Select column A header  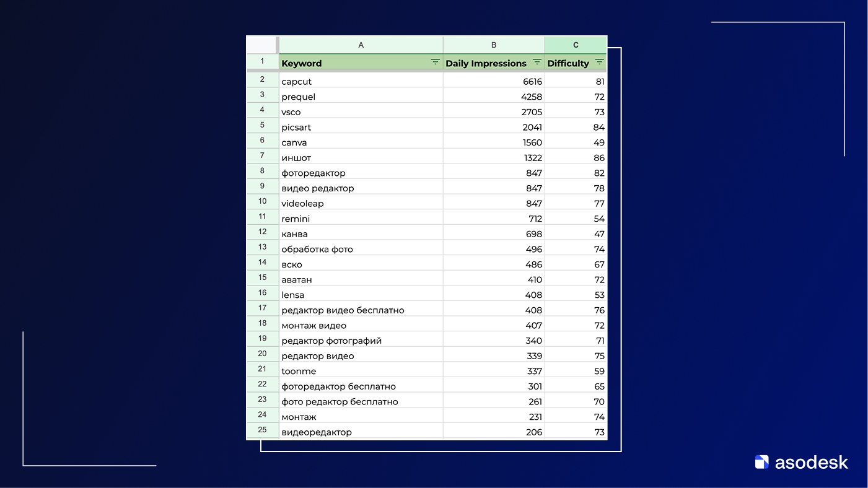point(361,45)
